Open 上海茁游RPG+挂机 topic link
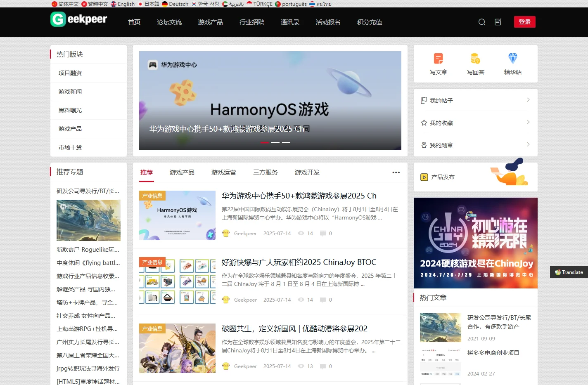This screenshot has width=588, height=385. click(x=88, y=329)
